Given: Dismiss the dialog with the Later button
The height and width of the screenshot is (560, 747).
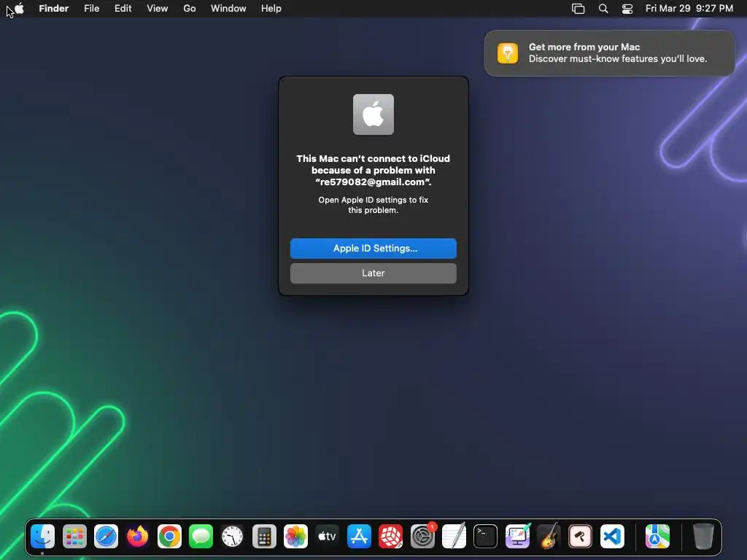Looking at the screenshot, I should (x=373, y=273).
